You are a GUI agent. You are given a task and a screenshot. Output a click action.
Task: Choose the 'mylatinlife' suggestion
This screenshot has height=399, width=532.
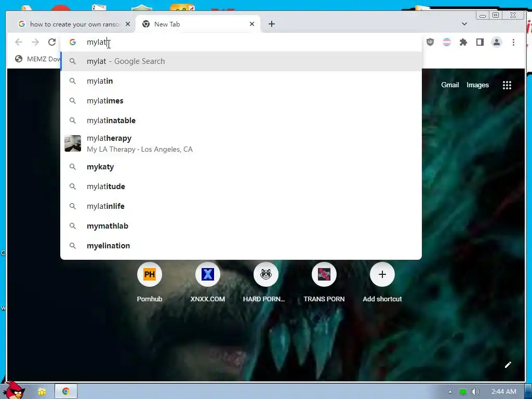[241, 206]
